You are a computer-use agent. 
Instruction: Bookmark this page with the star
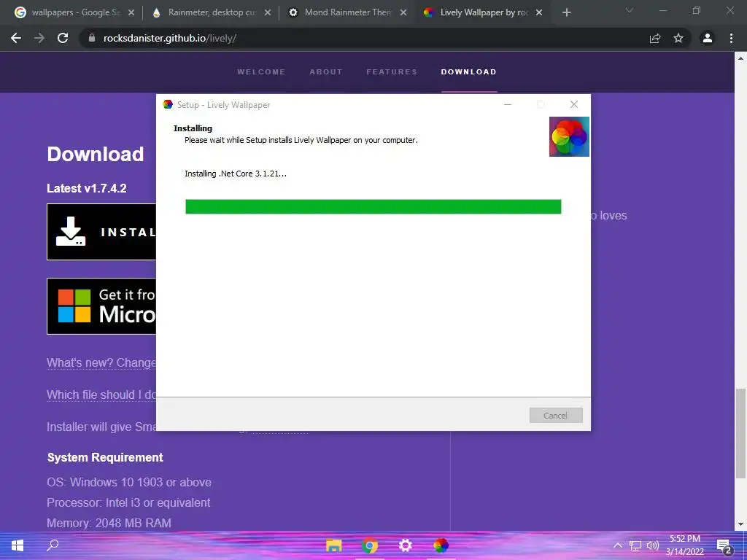(x=678, y=38)
